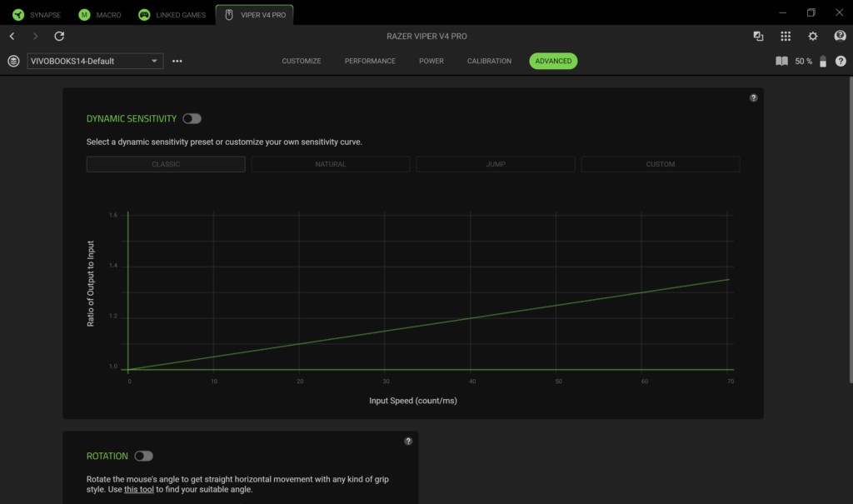Click the green Razer Synapse logo icon
853x504 pixels.
click(18, 15)
